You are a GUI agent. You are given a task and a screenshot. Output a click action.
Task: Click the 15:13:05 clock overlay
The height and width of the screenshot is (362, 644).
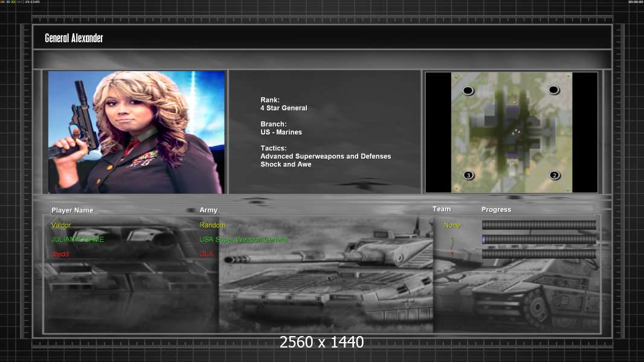click(33, 2)
